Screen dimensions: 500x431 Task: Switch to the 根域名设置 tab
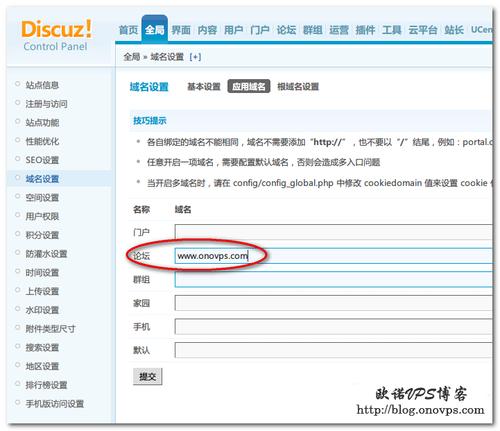click(x=298, y=87)
